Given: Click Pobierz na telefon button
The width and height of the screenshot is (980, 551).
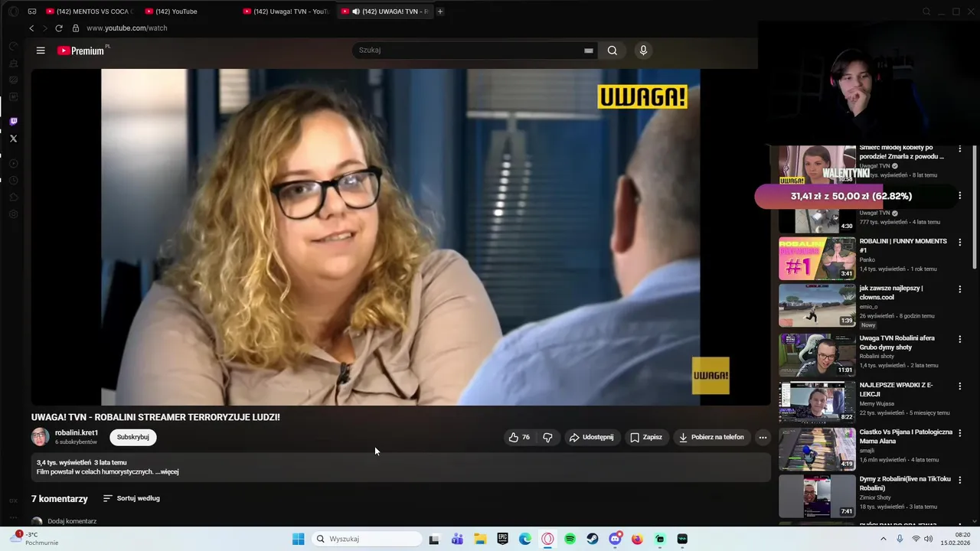Looking at the screenshot, I should click(710, 438).
